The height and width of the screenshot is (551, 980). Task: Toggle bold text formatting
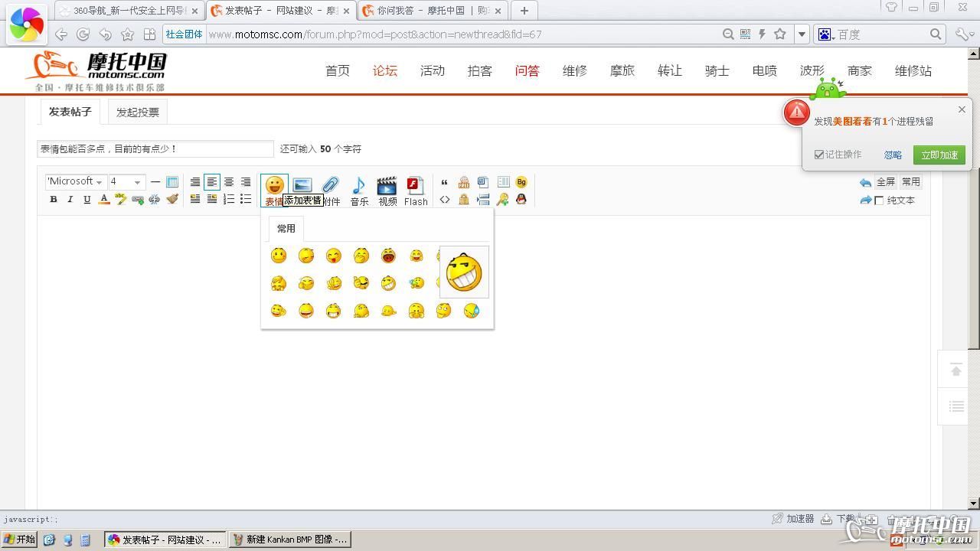pos(54,199)
